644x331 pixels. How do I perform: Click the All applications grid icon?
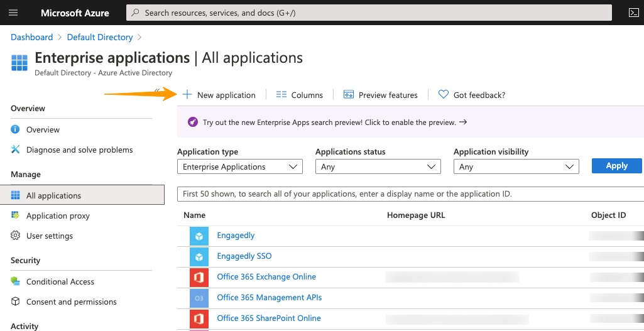click(15, 195)
